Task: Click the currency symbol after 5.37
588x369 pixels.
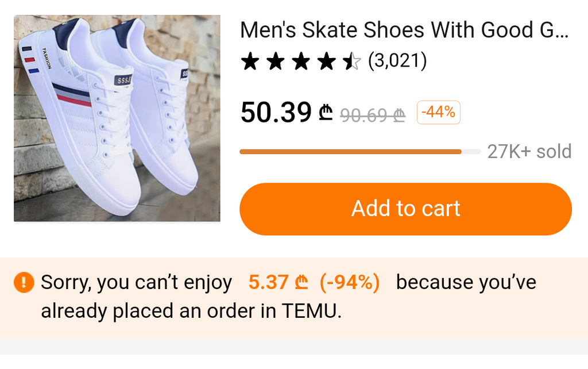Action: [301, 283]
